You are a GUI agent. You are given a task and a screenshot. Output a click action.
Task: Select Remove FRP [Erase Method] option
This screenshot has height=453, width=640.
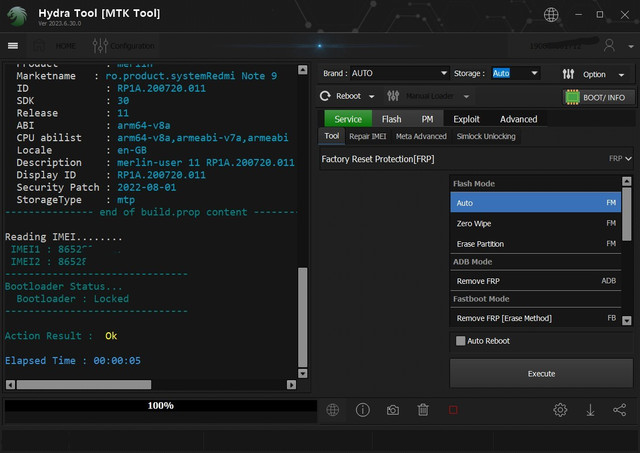point(536,318)
